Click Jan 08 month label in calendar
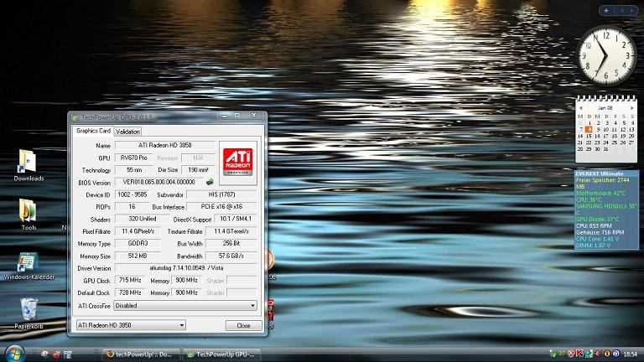Viewport: 644px width, 362px height. [x=605, y=108]
